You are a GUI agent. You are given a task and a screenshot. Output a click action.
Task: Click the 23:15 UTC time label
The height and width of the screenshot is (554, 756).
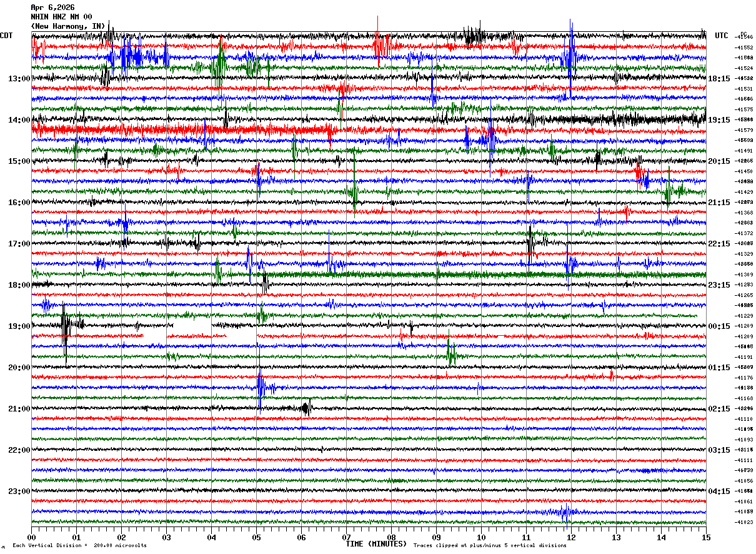tap(719, 285)
